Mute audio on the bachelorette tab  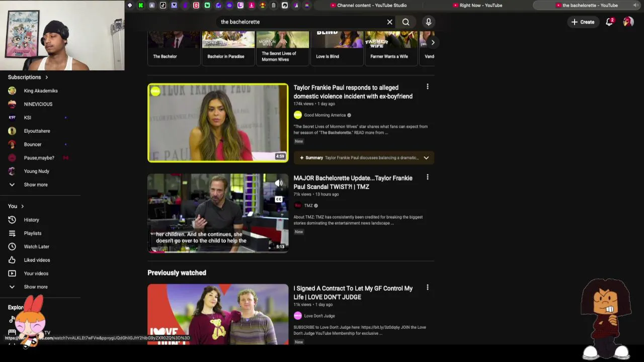click(636, 6)
